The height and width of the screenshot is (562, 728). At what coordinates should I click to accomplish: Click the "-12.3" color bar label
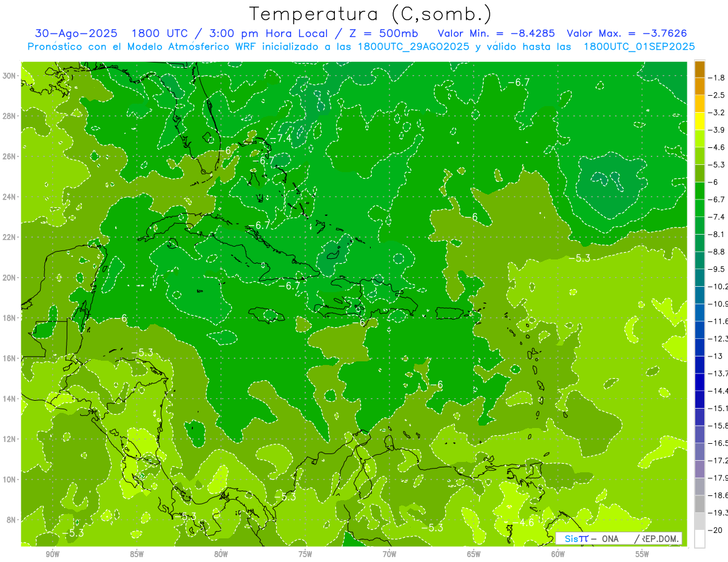pos(718,339)
